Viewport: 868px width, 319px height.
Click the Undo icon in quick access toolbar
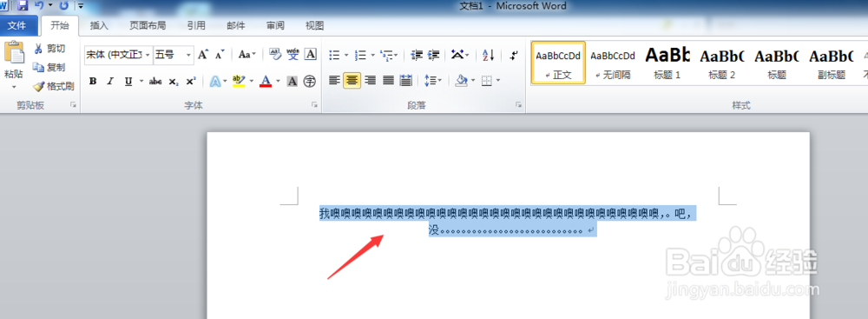point(39,5)
